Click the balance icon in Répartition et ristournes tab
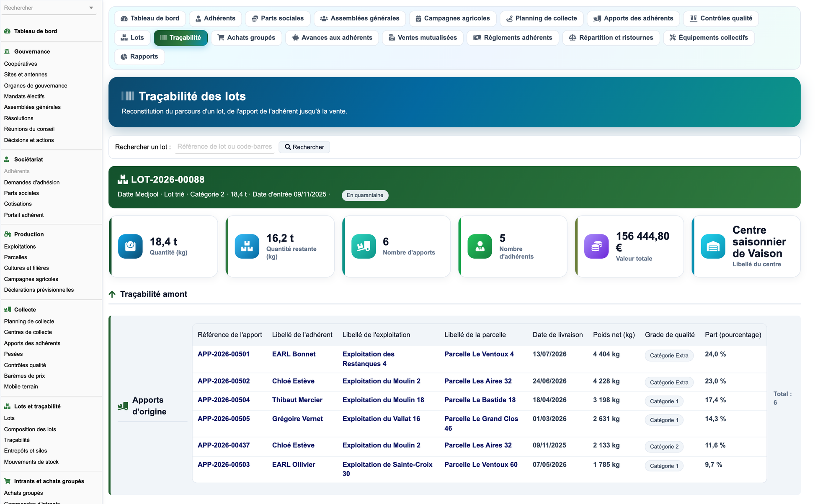The width and height of the screenshot is (815, 504). pyautogui.click(x=573, y=38)
